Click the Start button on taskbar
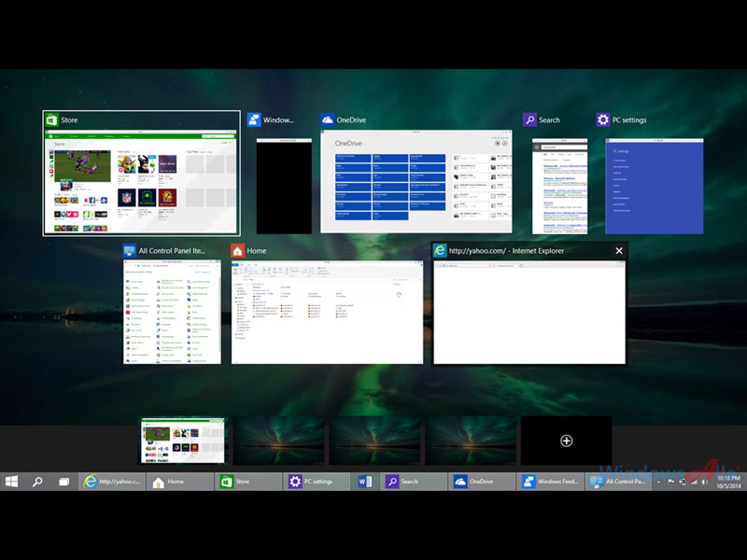The width and height of the screenshot is (747, 560). pyautogui.click(x=12, y=482)
